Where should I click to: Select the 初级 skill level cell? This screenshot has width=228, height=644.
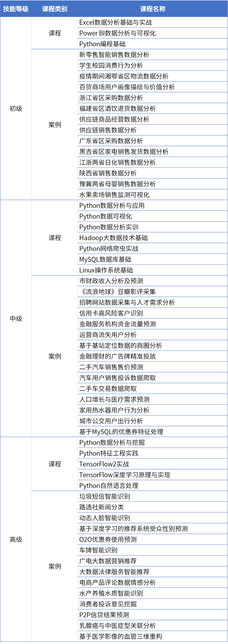(x=16, y=108)
